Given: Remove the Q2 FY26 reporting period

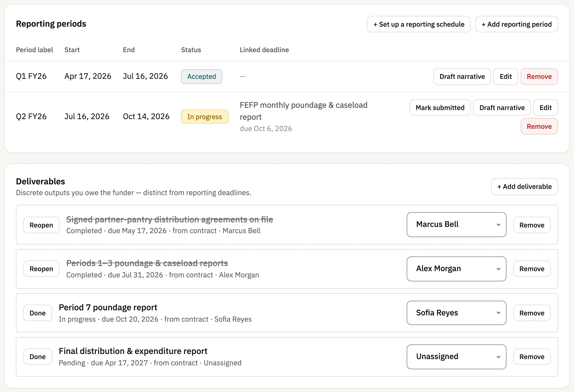Looking at the screenshot, I should pyautogui.click(x=539, y=127).
